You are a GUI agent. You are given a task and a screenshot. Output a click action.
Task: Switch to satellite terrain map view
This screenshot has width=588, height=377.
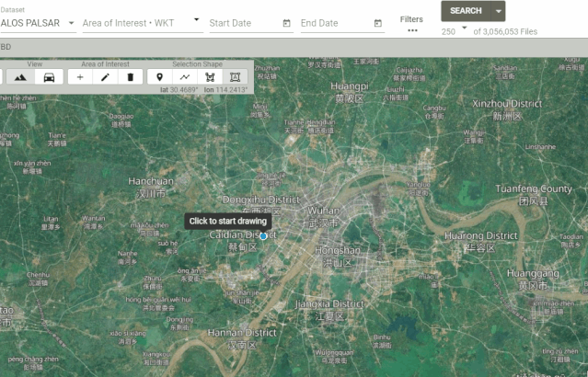point(20,77)
